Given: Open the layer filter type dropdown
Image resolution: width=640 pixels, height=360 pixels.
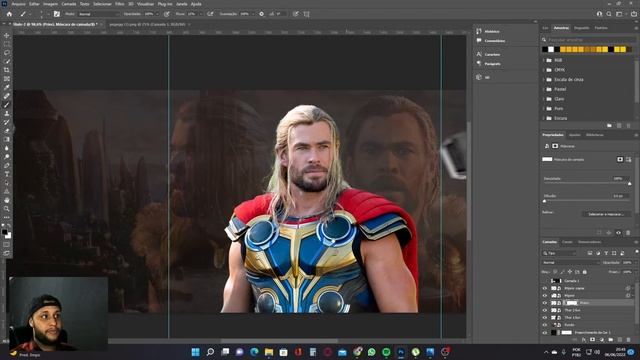Looking at the screenshot, I should pyautogui.click(x=560, y=253).
